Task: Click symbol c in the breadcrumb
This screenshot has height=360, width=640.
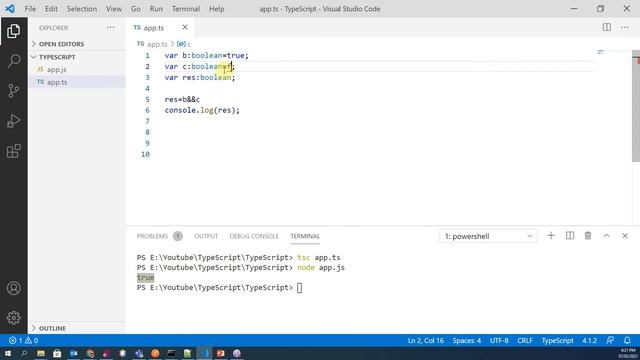Action: click(x=184, y=44)
